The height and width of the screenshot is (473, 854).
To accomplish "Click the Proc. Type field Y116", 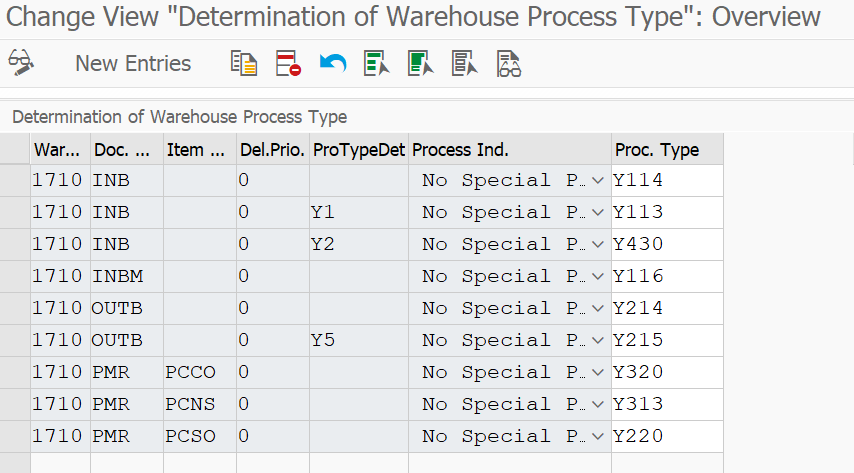I will point(667,276).
